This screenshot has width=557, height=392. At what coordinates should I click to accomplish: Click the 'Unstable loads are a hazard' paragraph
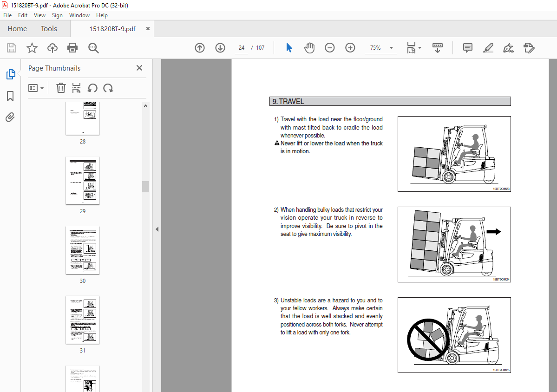pos(331,316)
